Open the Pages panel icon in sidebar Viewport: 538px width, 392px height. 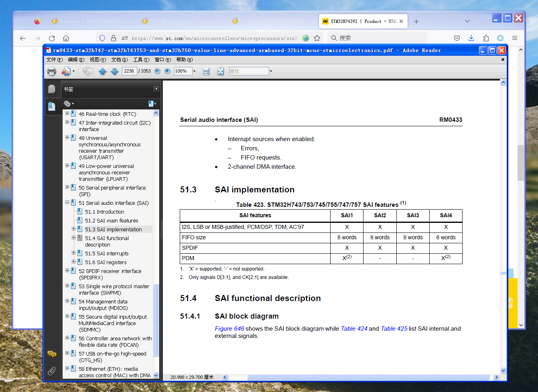pyautogui.click(x=52, y=89)
